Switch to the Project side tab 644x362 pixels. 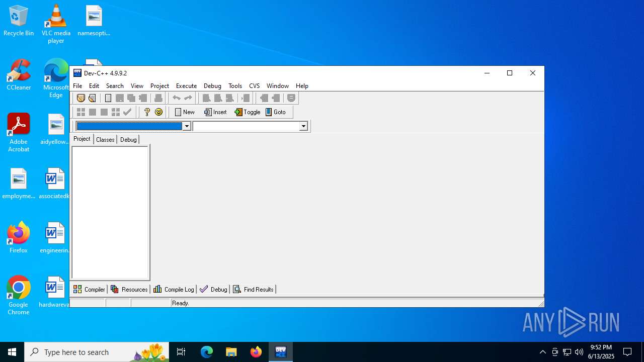coord(82,139)
